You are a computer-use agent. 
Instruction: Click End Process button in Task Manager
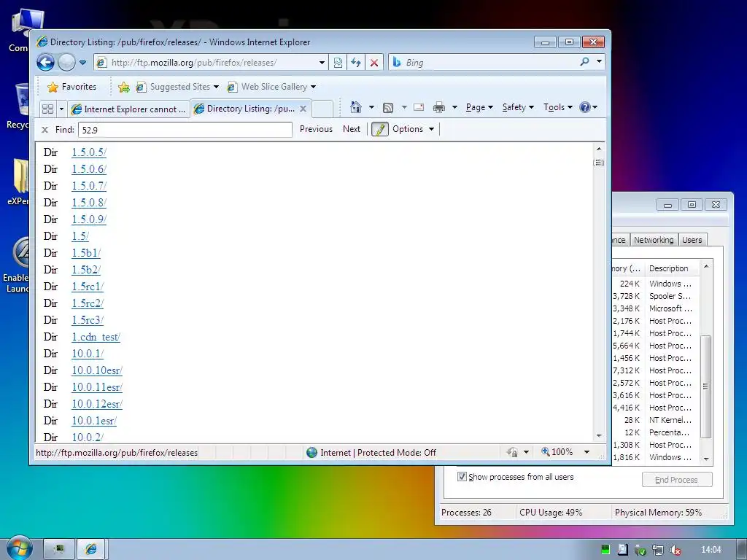677,480
